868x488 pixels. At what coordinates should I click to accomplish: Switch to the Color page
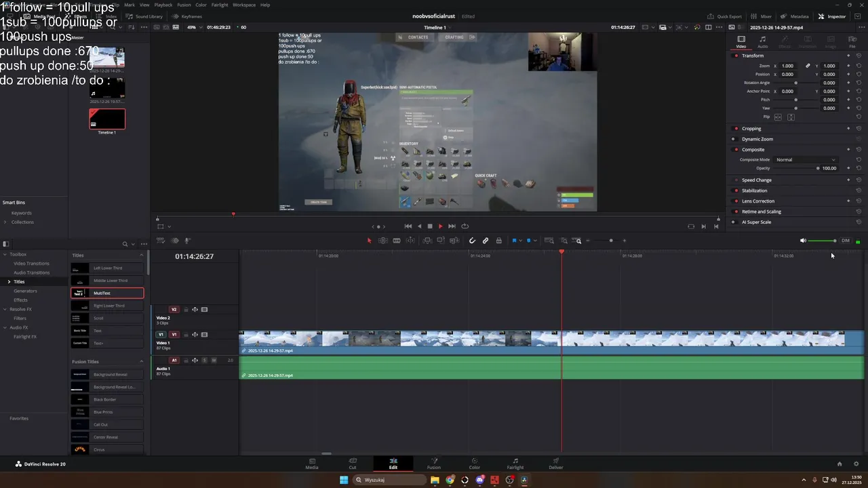tap(475, 464)
